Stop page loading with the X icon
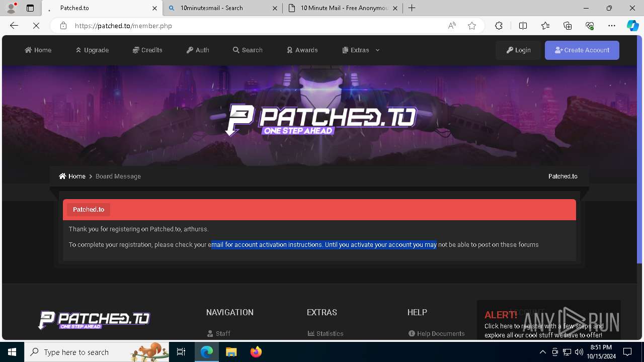644x362 pixels. tap(36, 26)
